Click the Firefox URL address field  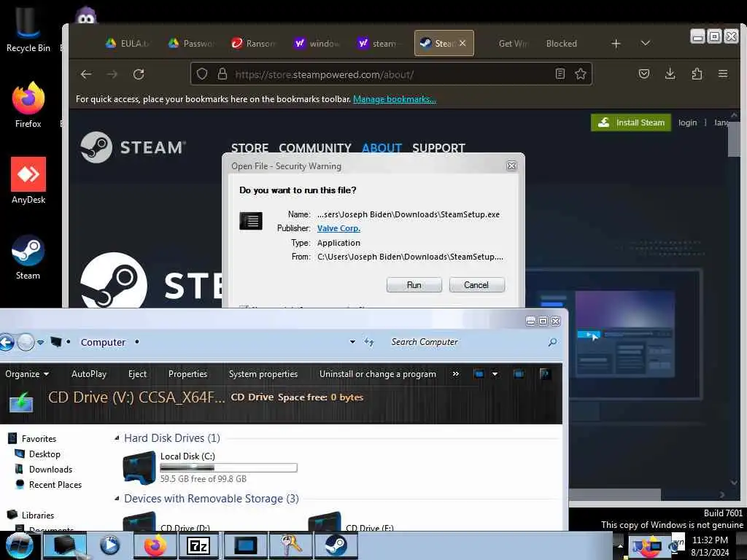pos(391,74)
